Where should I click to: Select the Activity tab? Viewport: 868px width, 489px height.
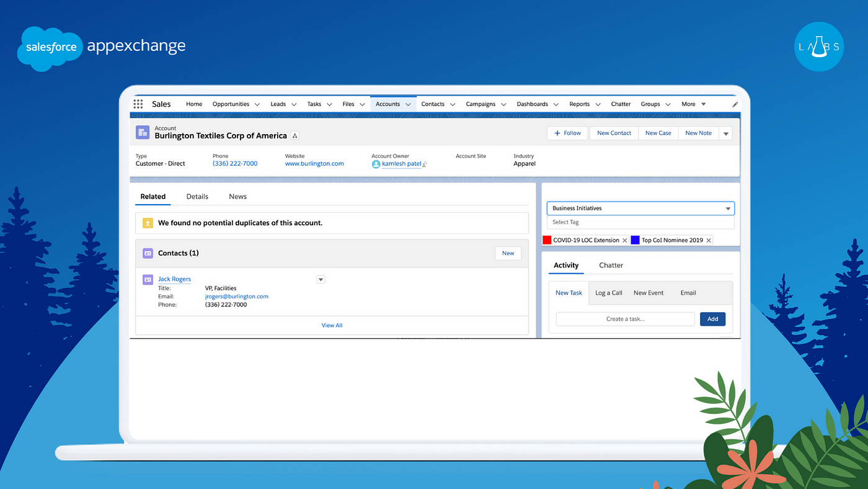pyautogui.click(x=566, y=266)
